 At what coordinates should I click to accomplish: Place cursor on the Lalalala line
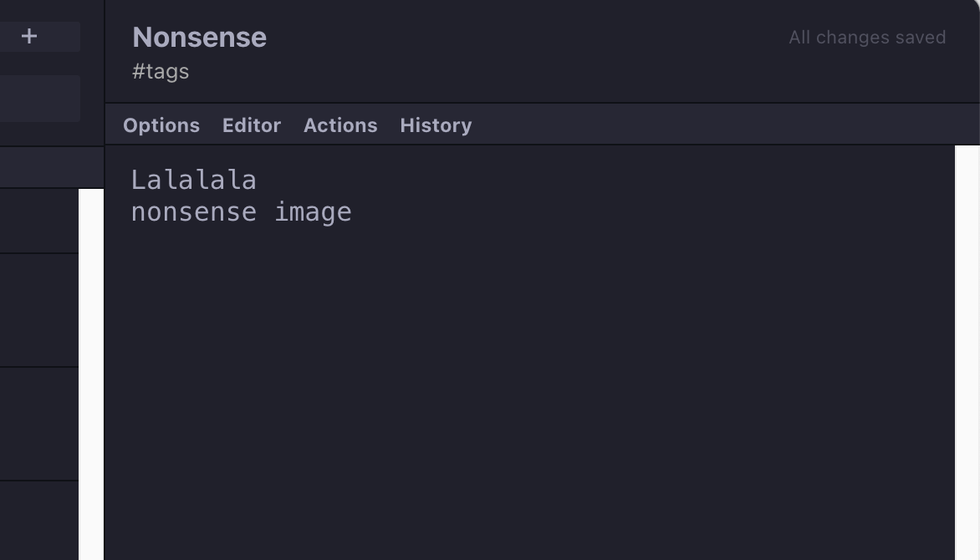[x=194, y=181]
